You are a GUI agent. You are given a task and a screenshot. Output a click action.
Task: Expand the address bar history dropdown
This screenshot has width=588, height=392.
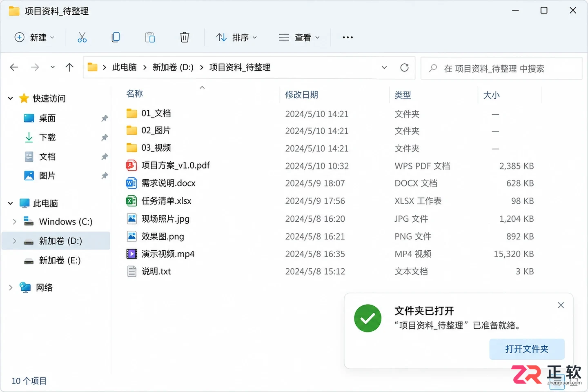(x=384, y=67)
